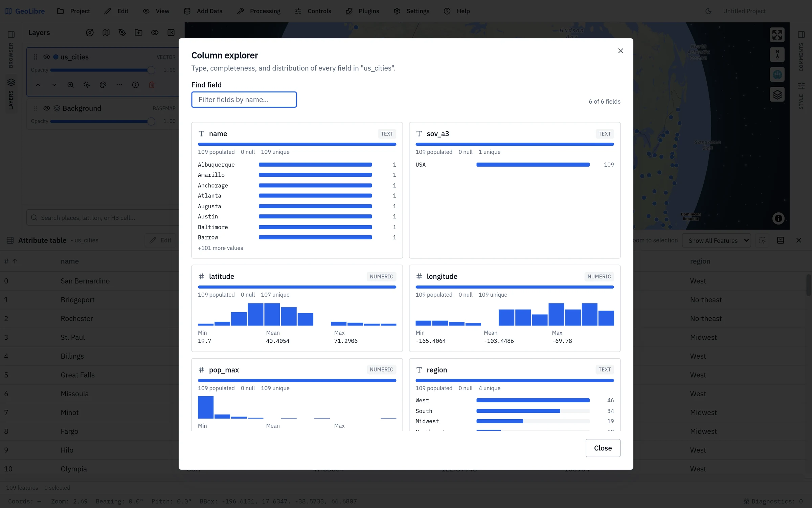The image size is (812, 508).
Task: Click the Diagnostics status bar entry
Action: pos(773,501)
